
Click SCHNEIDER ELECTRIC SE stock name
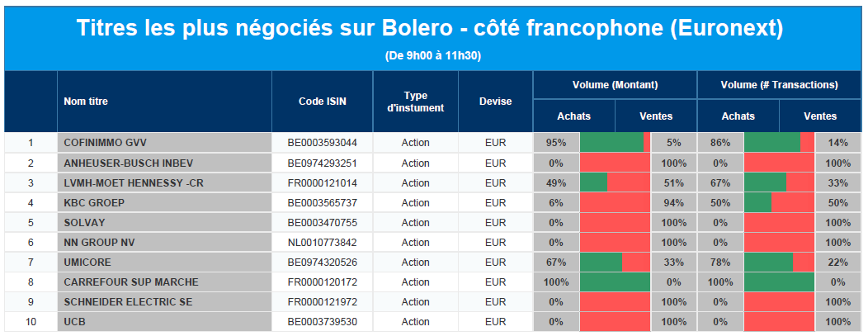[x=127, y=302]
